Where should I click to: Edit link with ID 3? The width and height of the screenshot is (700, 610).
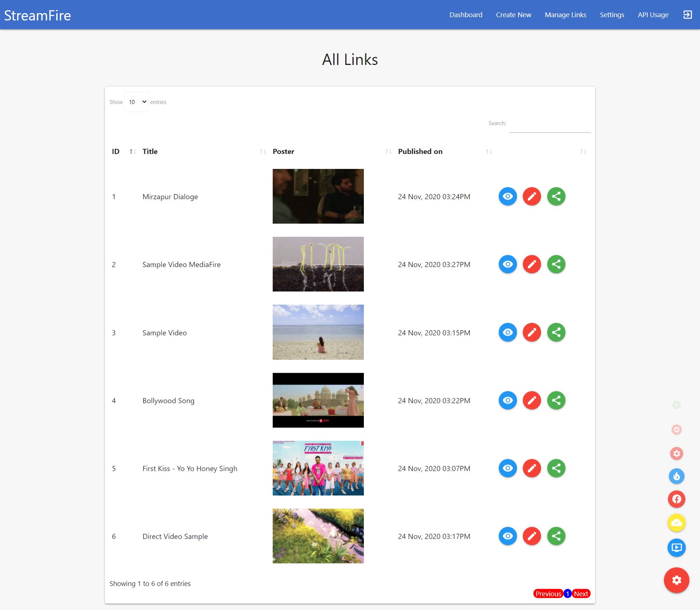(x=532, y=332)
